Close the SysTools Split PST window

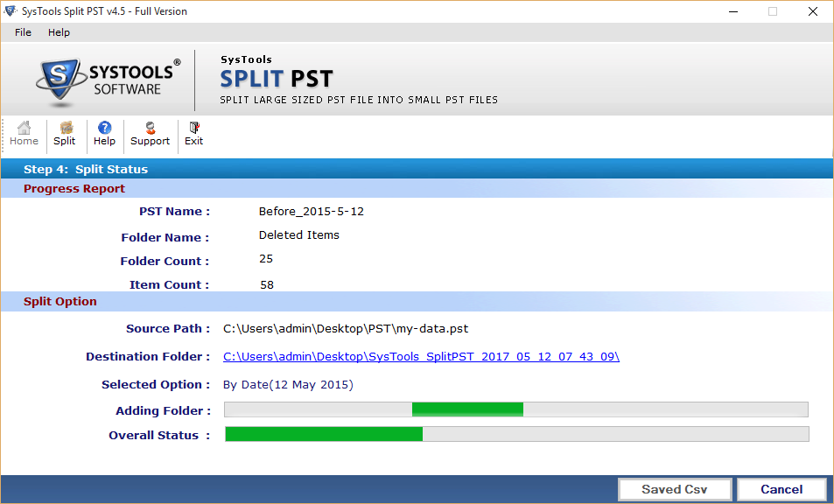point(813,11)
